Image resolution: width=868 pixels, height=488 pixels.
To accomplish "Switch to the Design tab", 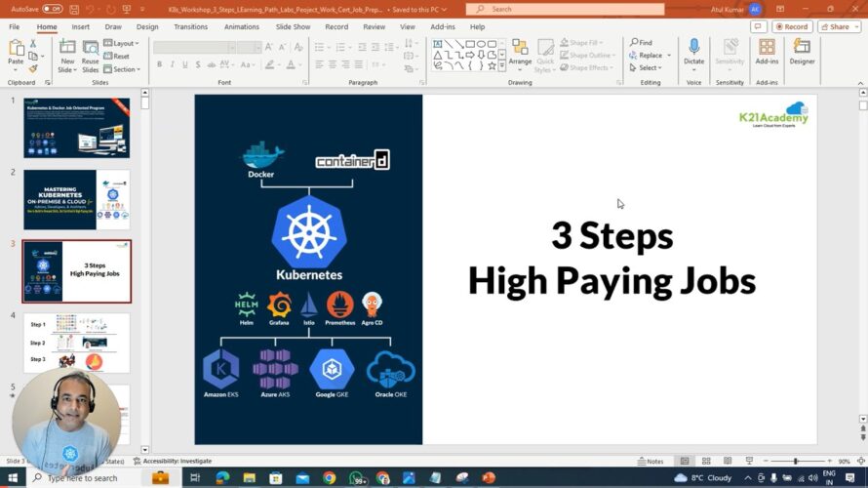I will [147, 26].
